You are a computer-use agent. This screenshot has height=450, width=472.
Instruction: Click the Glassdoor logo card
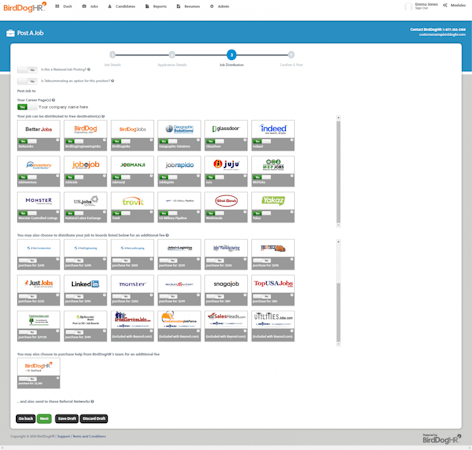[x=226, y=129]
